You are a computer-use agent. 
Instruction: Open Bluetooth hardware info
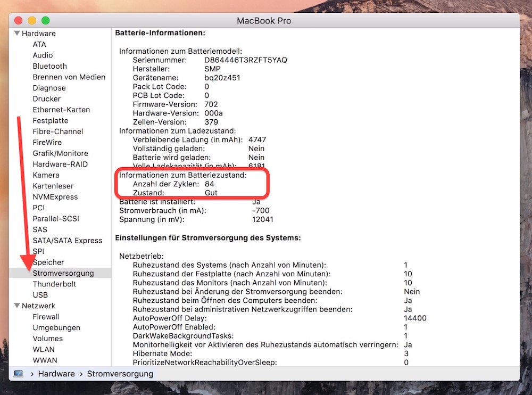50,66
